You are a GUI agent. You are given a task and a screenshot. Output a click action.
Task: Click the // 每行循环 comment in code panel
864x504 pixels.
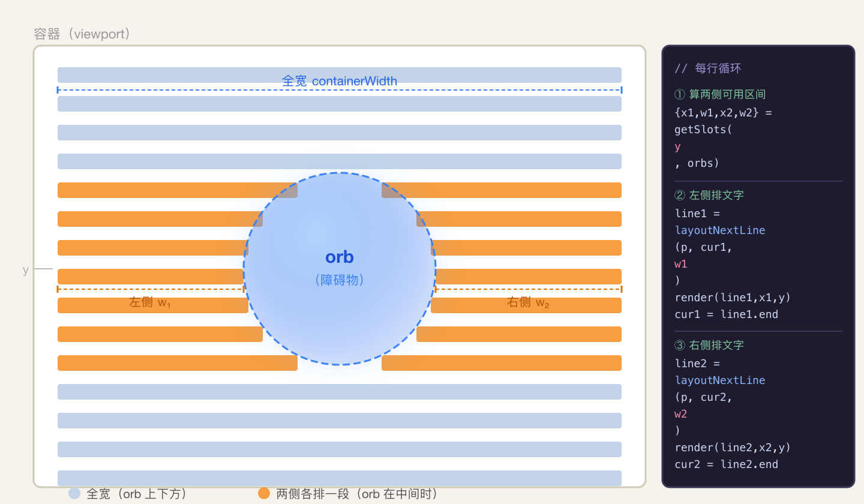pos(708,68)
